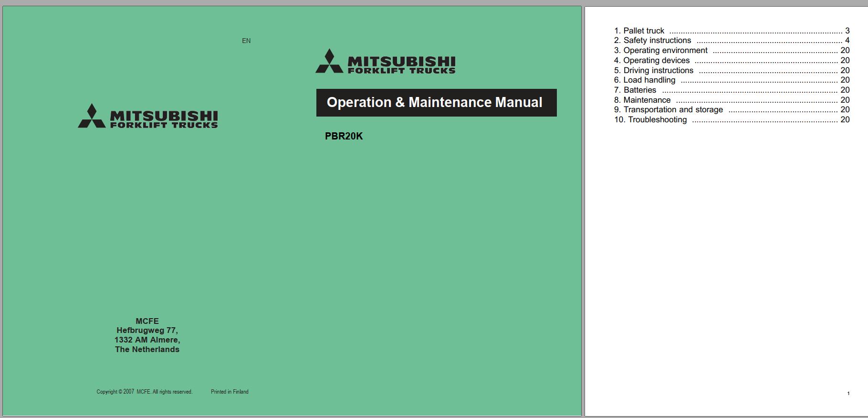Screen dimensions: 868x418
Task: Select the '10. Troubleshooting' contents line
Action: [x=732, y=119]
